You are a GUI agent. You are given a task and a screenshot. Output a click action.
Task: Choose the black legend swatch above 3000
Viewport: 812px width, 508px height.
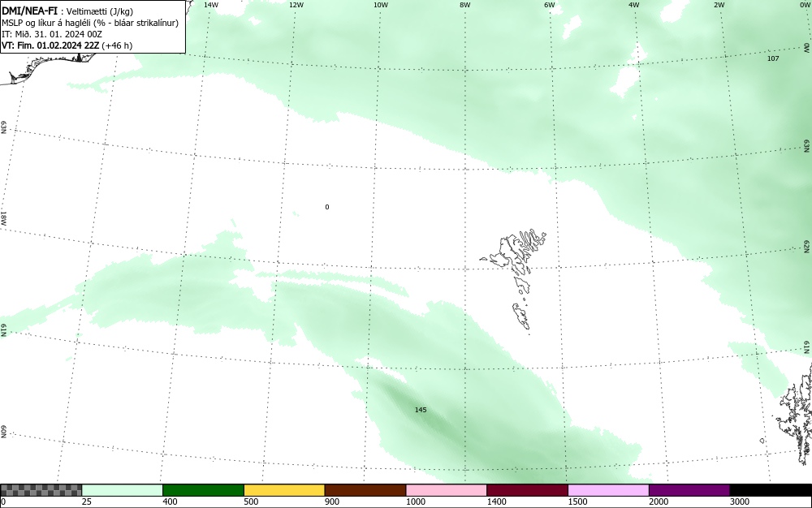[771, 490]
